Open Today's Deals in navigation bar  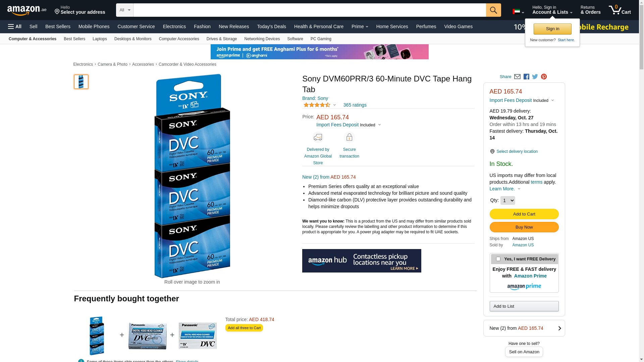(271, 26)
